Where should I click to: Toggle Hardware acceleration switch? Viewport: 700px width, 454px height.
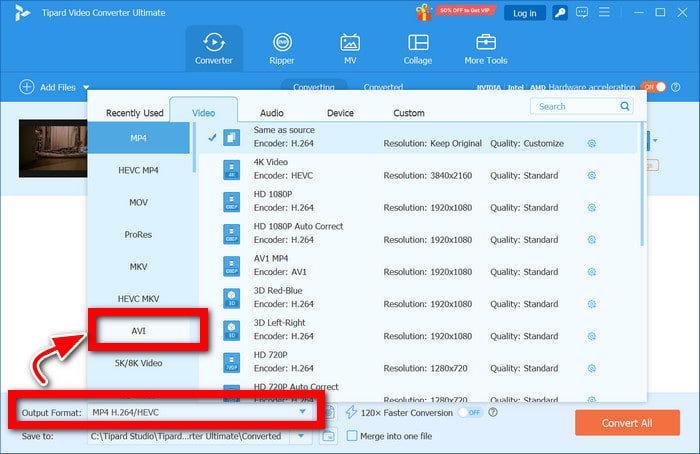653,87
